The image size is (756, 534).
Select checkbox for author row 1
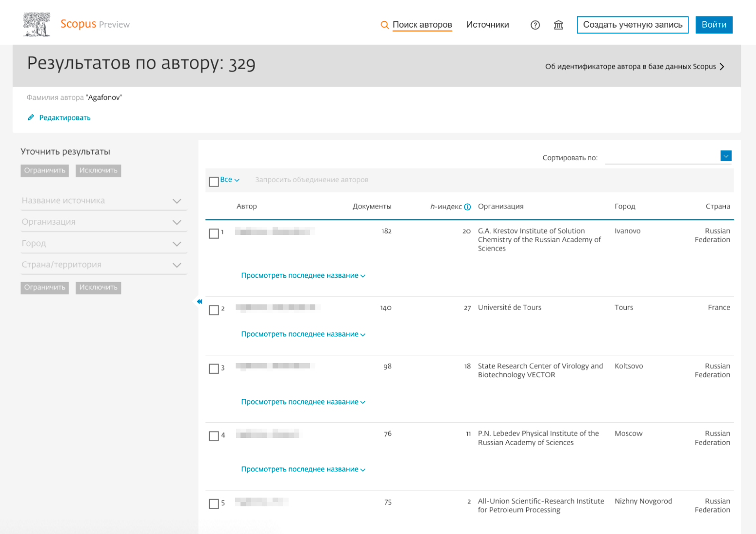click(x=214, y=234)
